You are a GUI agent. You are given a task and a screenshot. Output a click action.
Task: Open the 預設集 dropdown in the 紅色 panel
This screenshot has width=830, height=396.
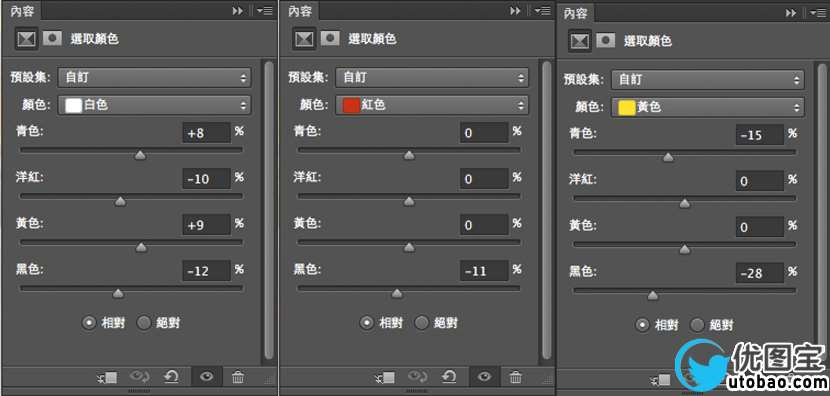coord(432,78)
